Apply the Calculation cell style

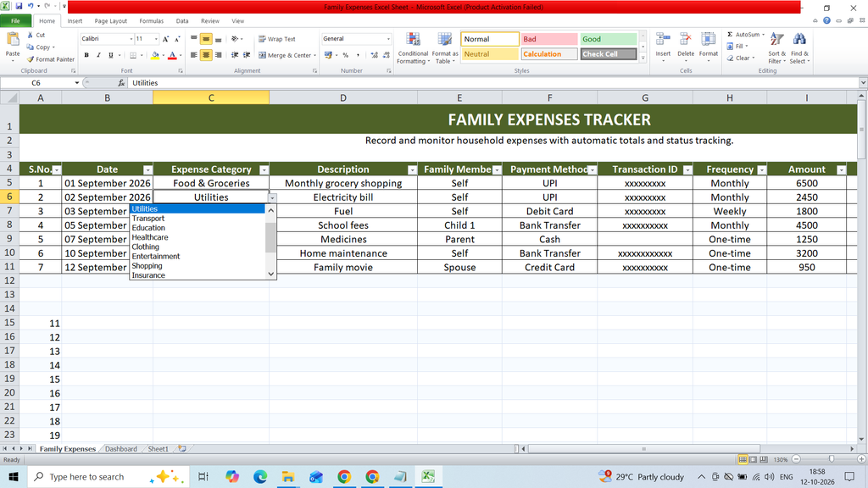549,53
